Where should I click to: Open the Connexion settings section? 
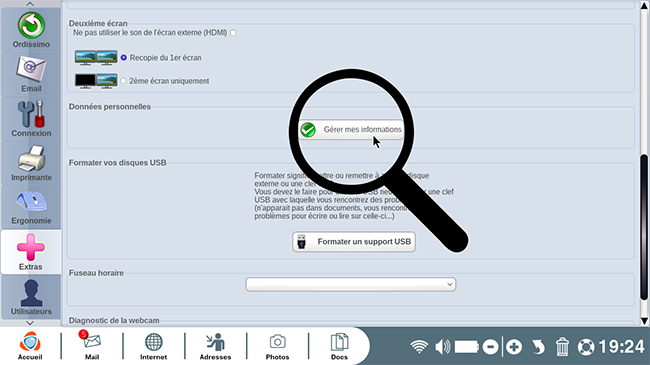31,119
